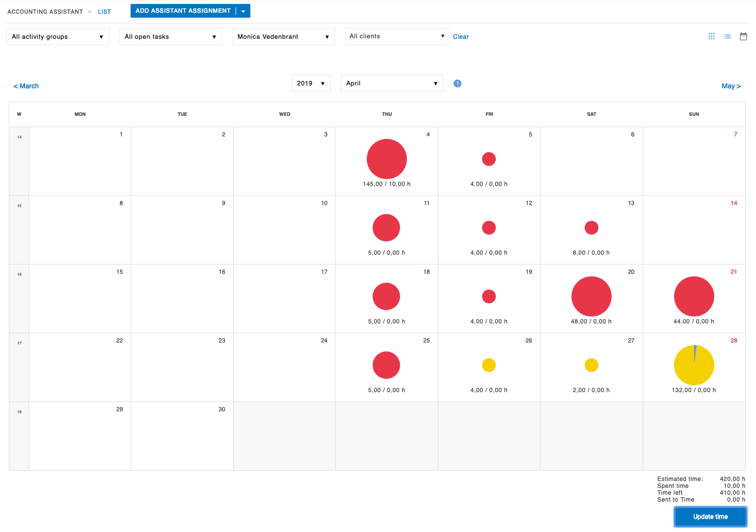
Task: Click the blue info icon beside April
Action: click(x=458, y=83)
